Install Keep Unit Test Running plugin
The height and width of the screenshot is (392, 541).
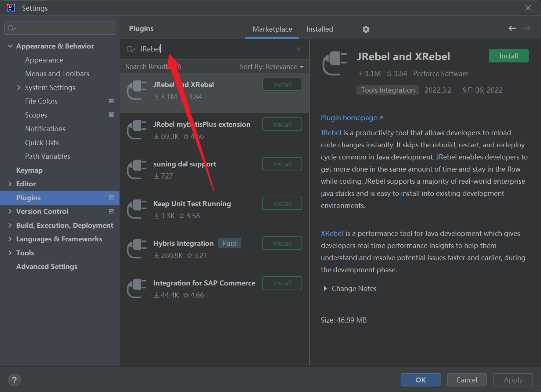click(282, 204)
